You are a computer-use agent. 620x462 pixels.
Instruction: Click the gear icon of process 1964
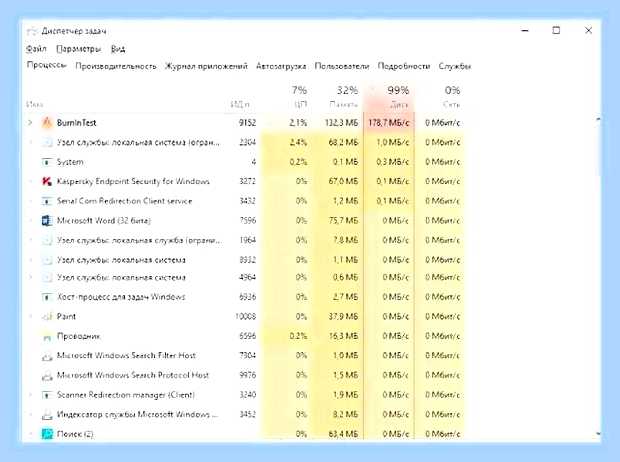pyautogui.click(x=47, y=240)
